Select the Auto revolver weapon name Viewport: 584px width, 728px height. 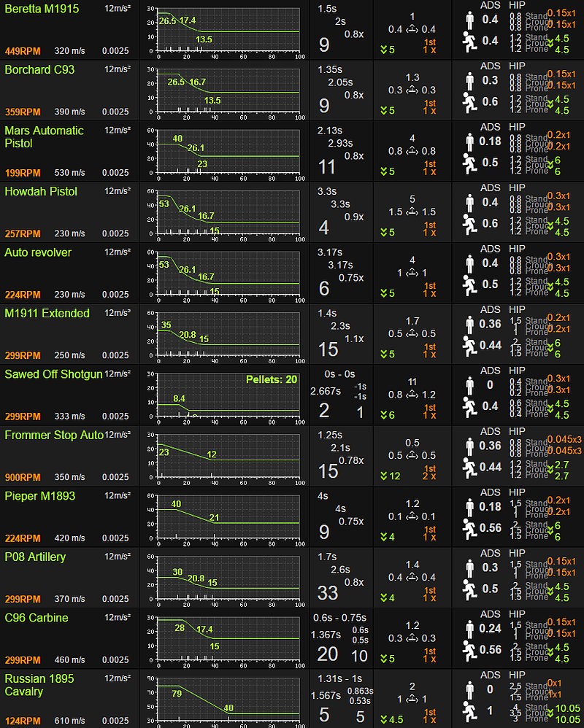(x=38, y=252)
